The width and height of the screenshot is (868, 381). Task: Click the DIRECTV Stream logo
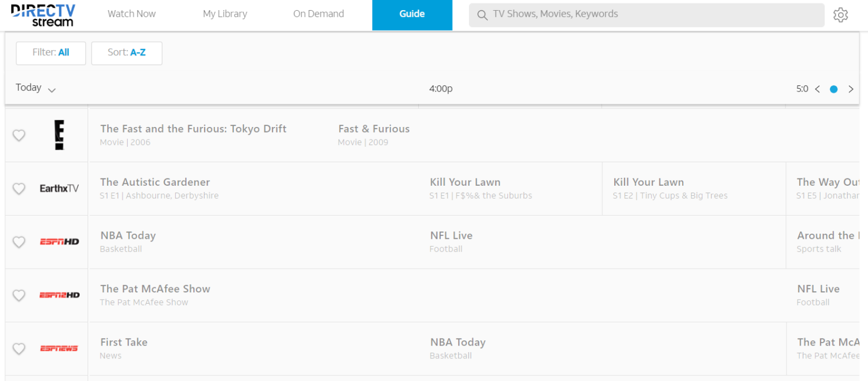43,15
